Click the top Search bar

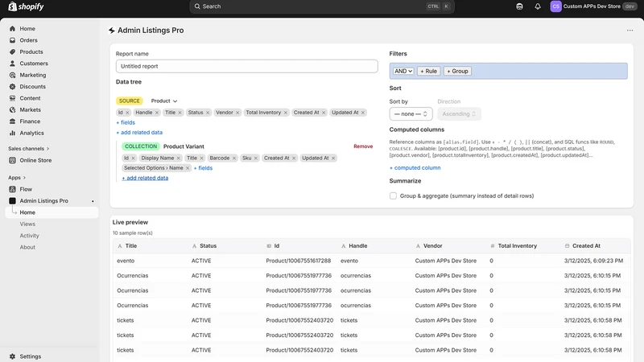pos(322,6)
